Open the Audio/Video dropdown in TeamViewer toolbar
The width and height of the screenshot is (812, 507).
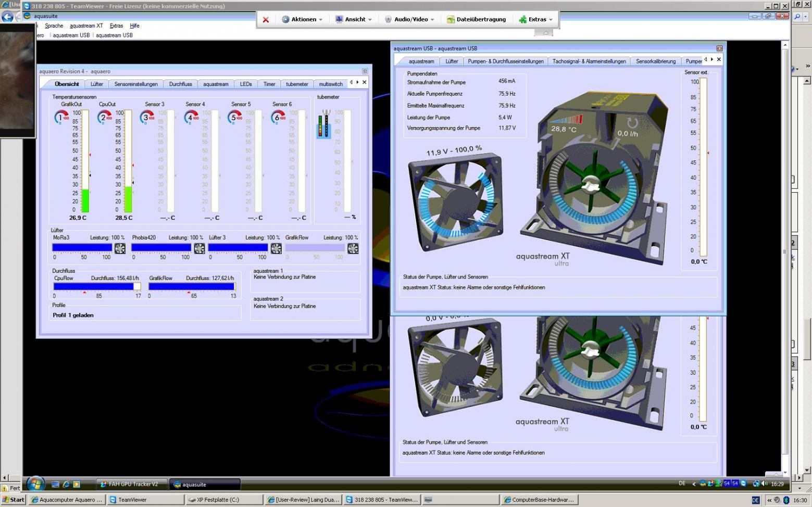click(409, 19)
